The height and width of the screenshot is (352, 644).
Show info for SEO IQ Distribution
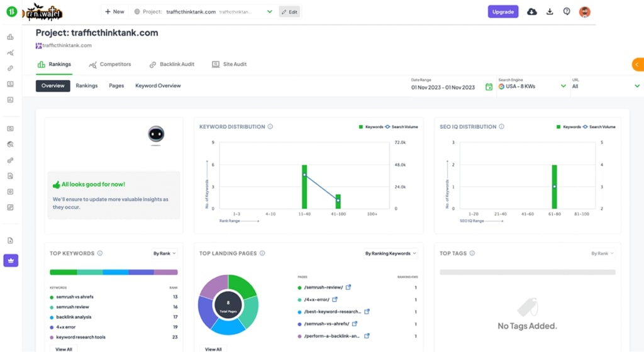[501, 127]
